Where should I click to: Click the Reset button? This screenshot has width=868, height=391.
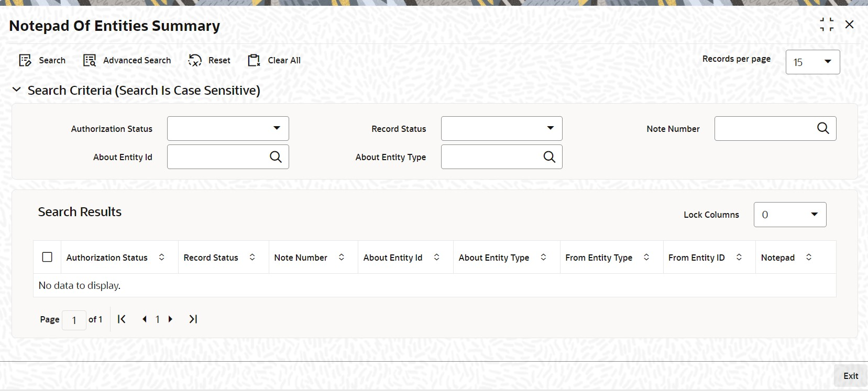click(x=209, y=61)
